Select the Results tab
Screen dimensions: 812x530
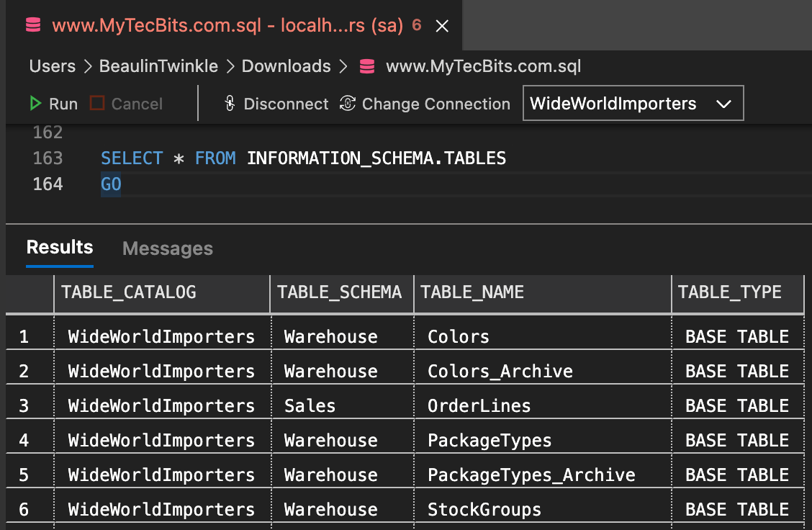coord(59,248)
